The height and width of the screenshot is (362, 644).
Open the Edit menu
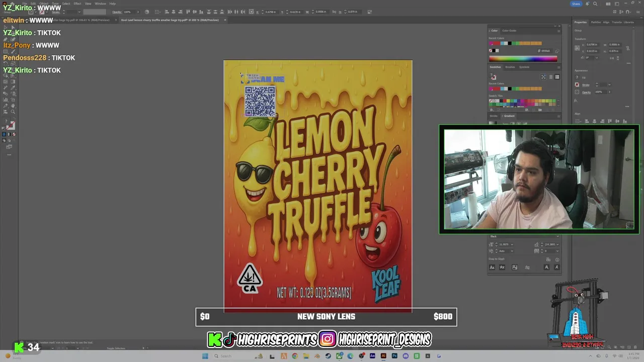pos(33,4)
